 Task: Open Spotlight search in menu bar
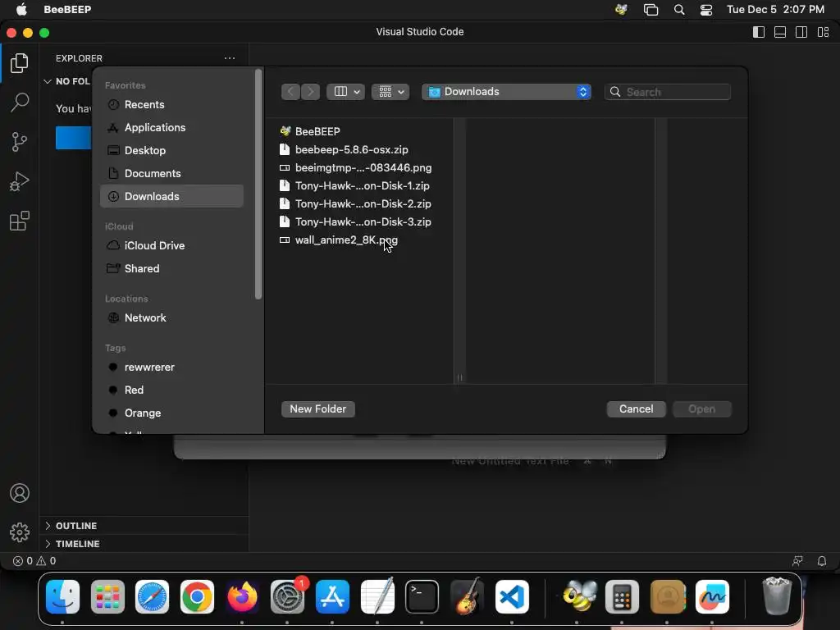click(679, 9)
